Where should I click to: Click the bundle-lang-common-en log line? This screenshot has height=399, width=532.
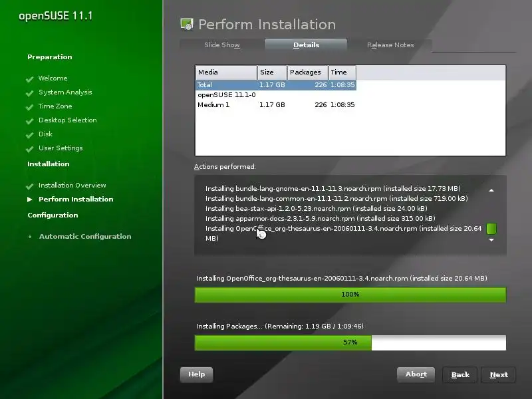[336, 198]
